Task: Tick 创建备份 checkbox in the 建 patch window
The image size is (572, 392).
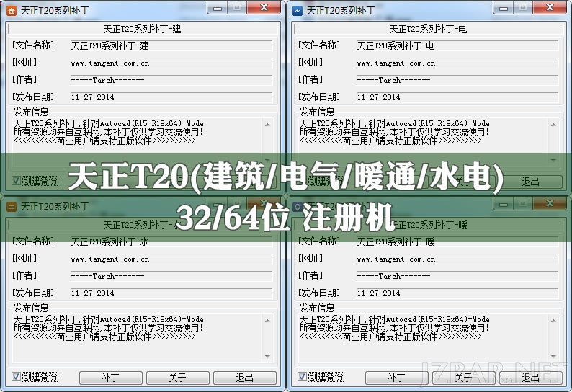Action: pos(16,181)
